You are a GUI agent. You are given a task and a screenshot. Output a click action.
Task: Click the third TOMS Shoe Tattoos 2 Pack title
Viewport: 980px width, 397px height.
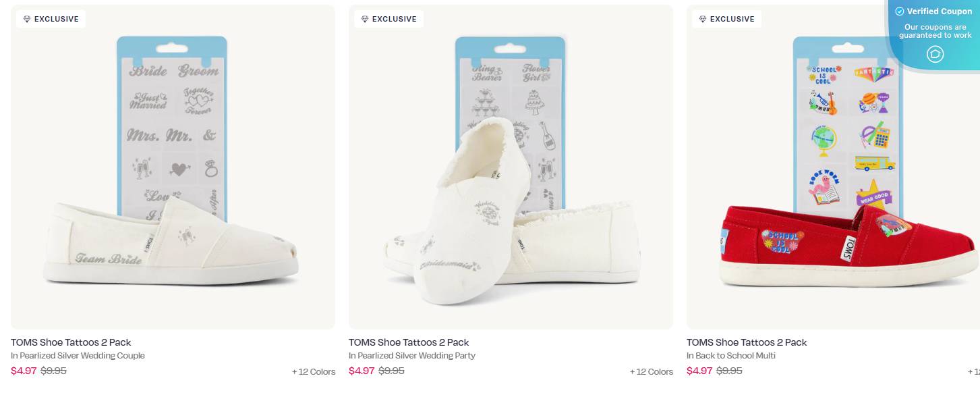tap(747, 342)
